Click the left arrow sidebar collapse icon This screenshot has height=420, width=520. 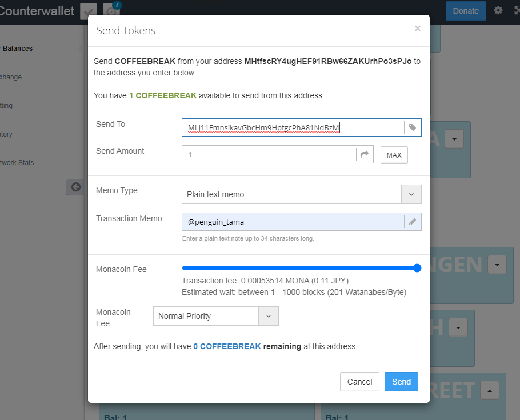click(x=75, y=187)
